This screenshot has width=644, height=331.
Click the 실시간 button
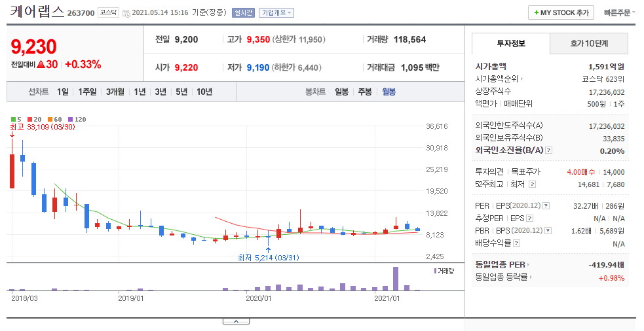[243, 12]
